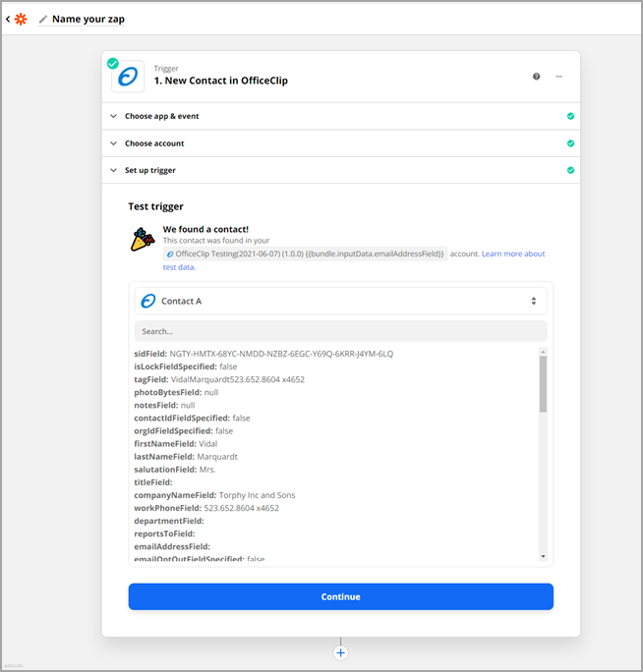Screen dimensions: 643x672
Task: Click the scroll down arrow in data list
Action: tap(543, 557)
